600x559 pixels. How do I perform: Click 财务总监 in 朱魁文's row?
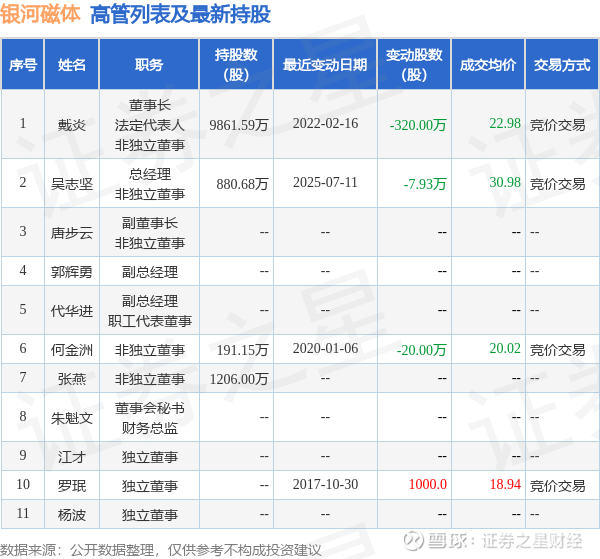(150, 428)
